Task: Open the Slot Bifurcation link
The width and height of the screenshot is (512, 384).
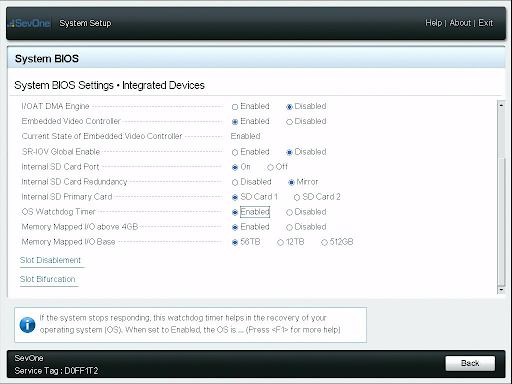Action: (x=48, y=279)
